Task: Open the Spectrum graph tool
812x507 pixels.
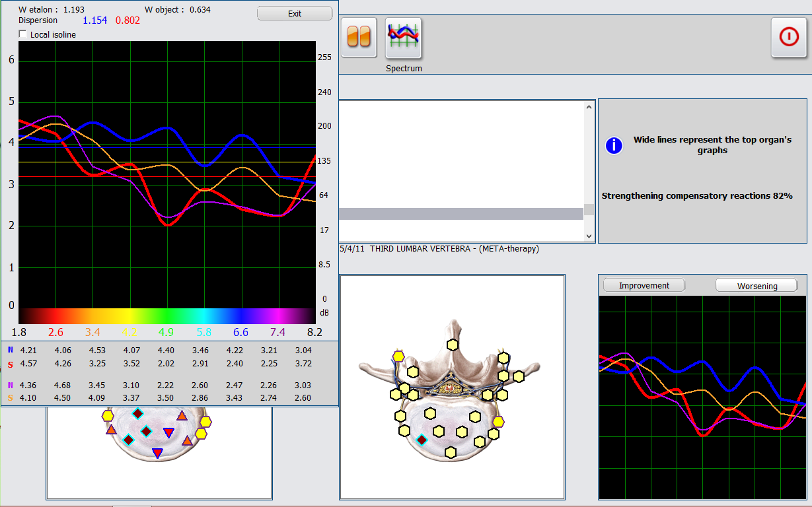Action: (404, 37)
